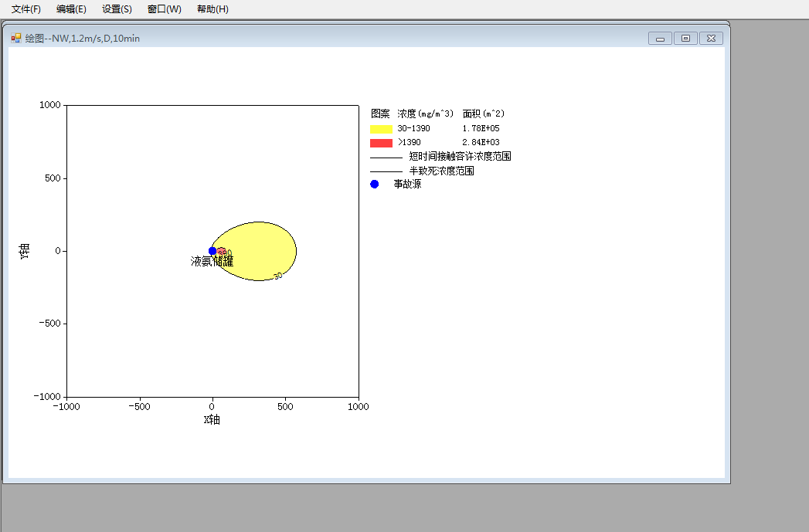Select the 液氨储罐 label on the plot
809x532 pixels.
pyautogui.click(x=212, y=261)
